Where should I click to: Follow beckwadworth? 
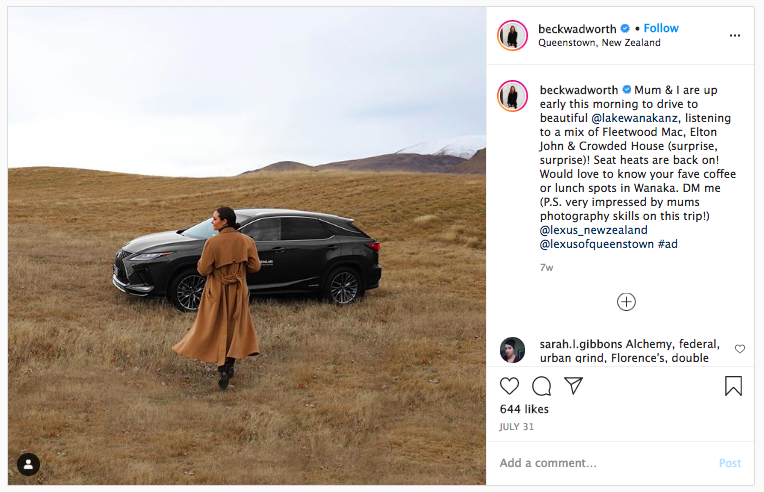(661, 28)
